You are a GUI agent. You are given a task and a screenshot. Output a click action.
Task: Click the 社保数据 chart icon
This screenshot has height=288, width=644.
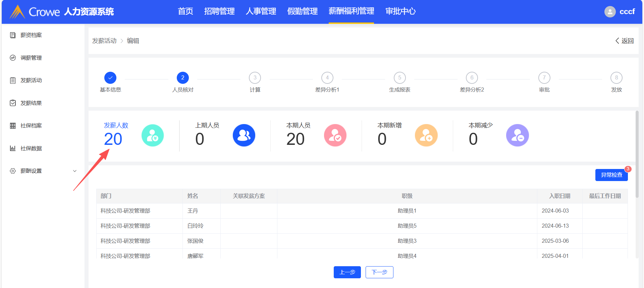coord(13,148)
